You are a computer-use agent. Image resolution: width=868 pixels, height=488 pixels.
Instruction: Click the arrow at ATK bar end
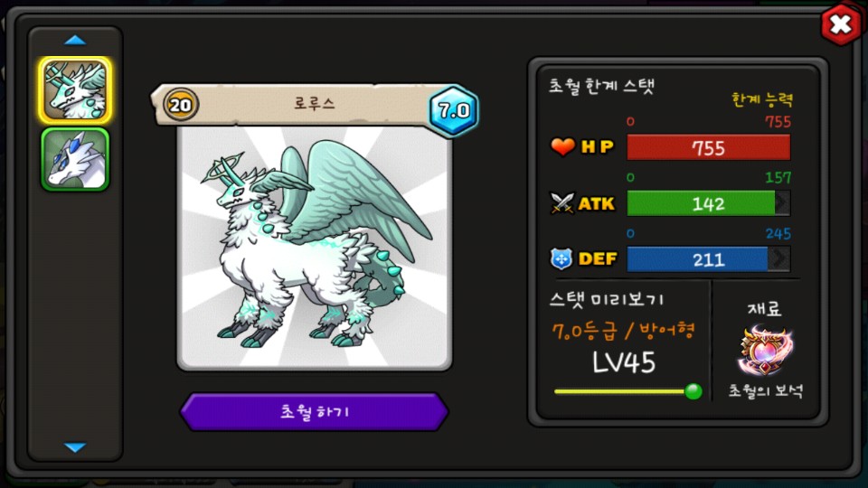coord(782,203)
